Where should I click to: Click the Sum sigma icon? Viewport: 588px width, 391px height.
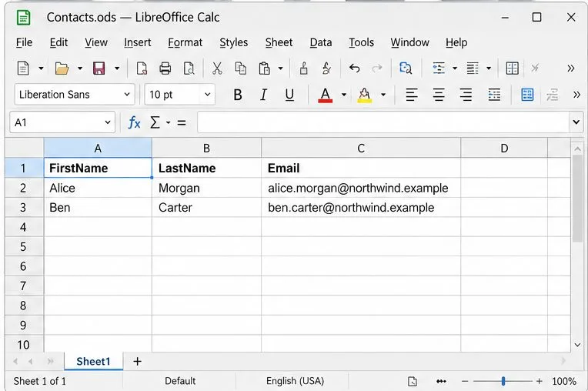tap(155, 122)
